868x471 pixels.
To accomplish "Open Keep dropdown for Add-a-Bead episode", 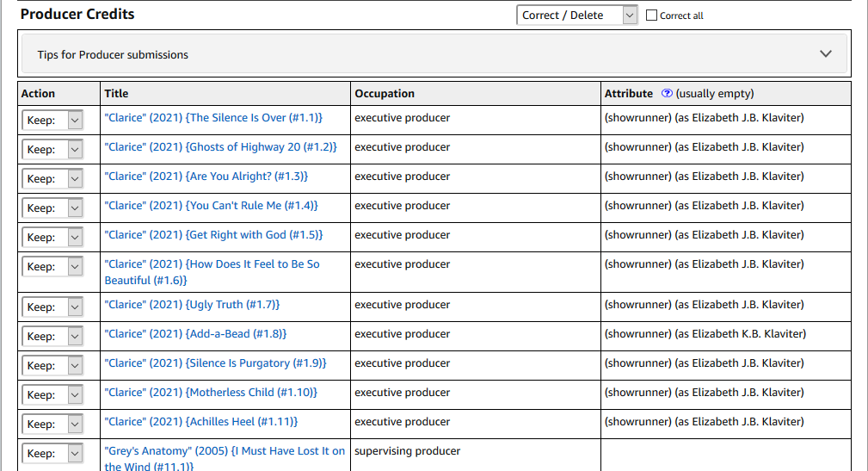I will coord(52,336).
